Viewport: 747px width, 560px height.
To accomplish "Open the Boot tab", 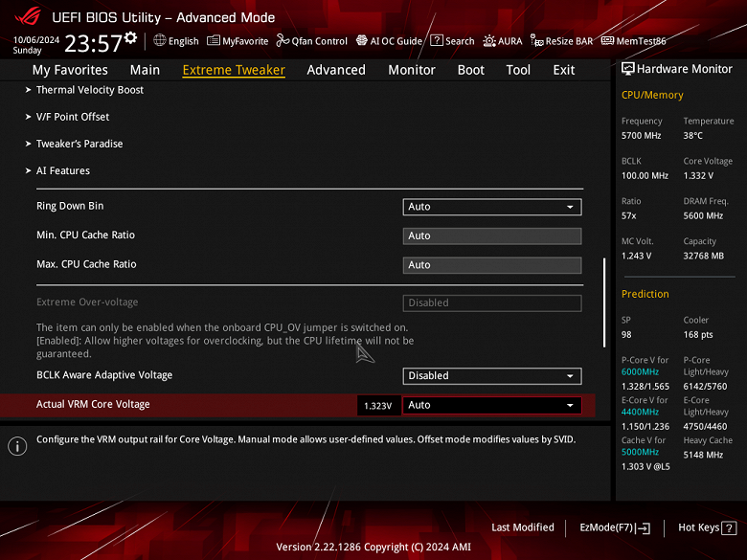I will pyautogui.click(x=470, y=70).
